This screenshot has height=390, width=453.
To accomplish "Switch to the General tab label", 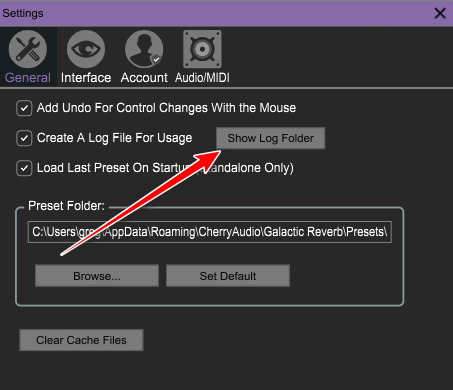I will click(x=28, y=78).
